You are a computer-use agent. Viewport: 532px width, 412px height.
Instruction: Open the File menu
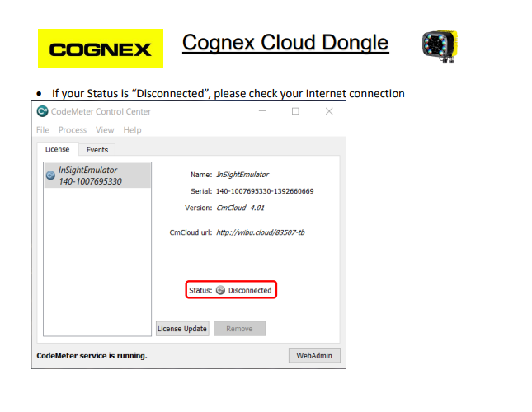tap(43, 130)
